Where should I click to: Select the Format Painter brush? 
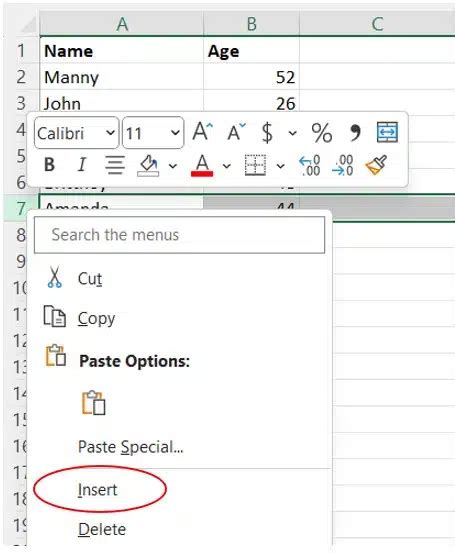(376, 165)
